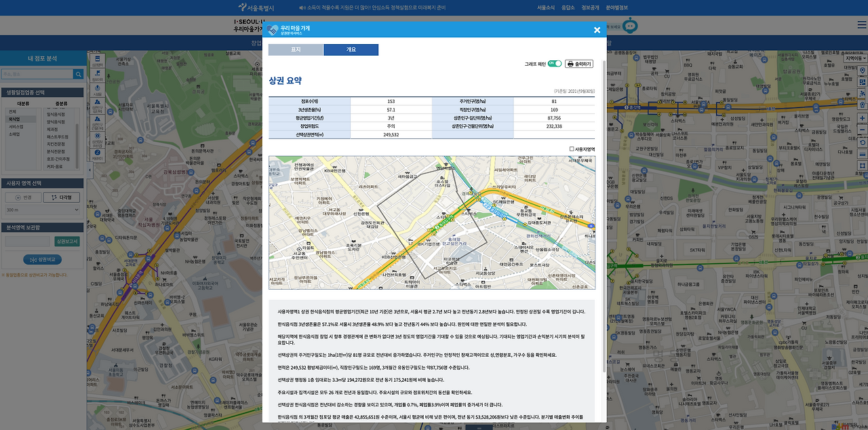Open 정보공개 top menu
This screenshot has height=430, width=868.
[591, 7]
